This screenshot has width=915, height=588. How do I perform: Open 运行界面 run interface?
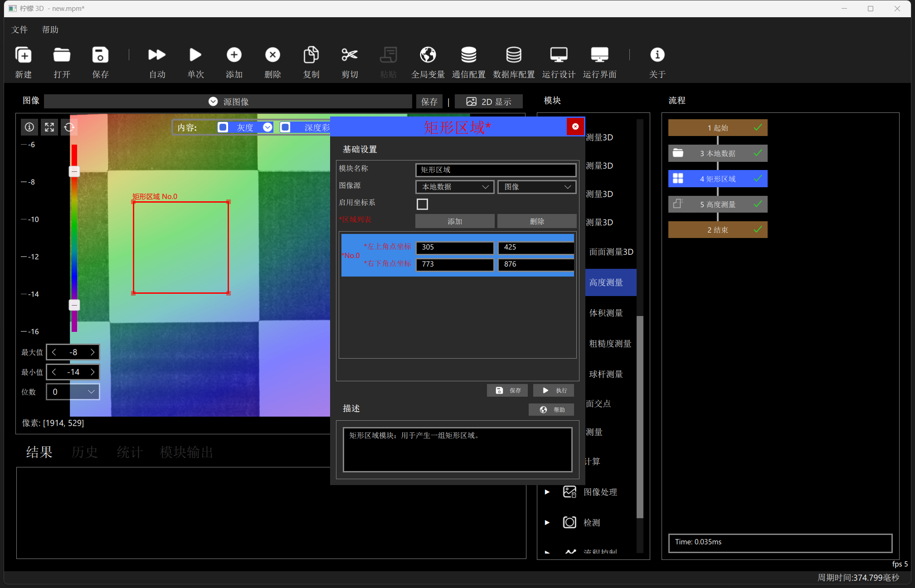[x=599, y=55]
